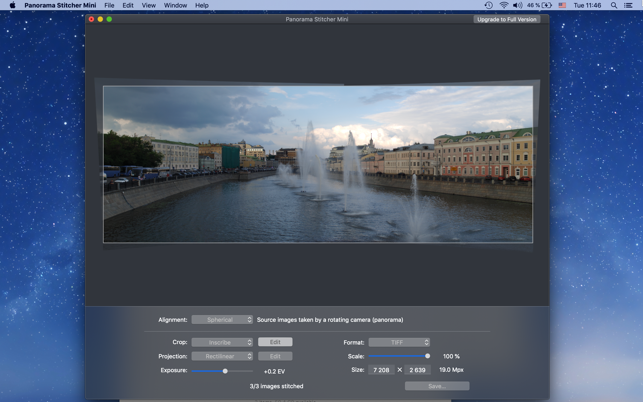Close the Panorama Stitcher Mini window
643x402 pixels.
coord(91,19)
